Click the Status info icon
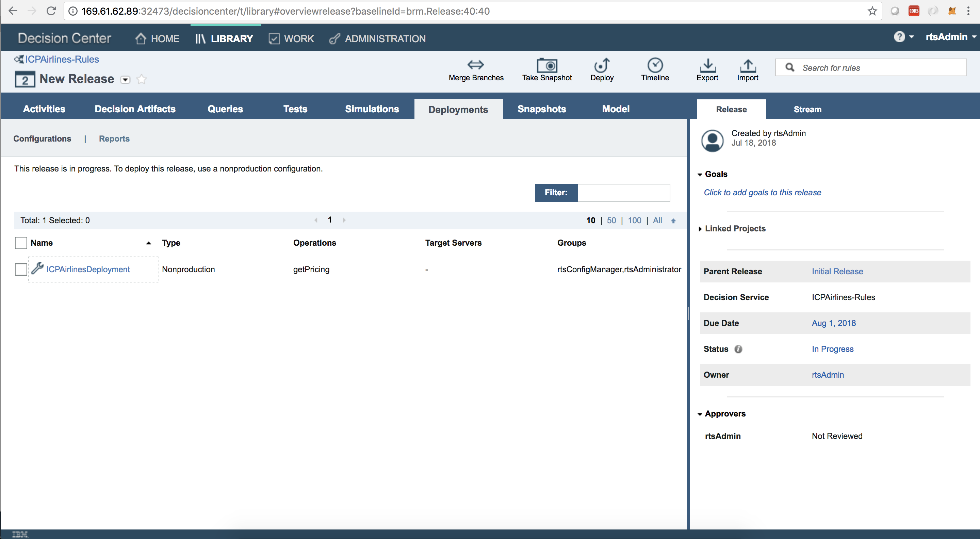980x539 pixels. [738, 349]
